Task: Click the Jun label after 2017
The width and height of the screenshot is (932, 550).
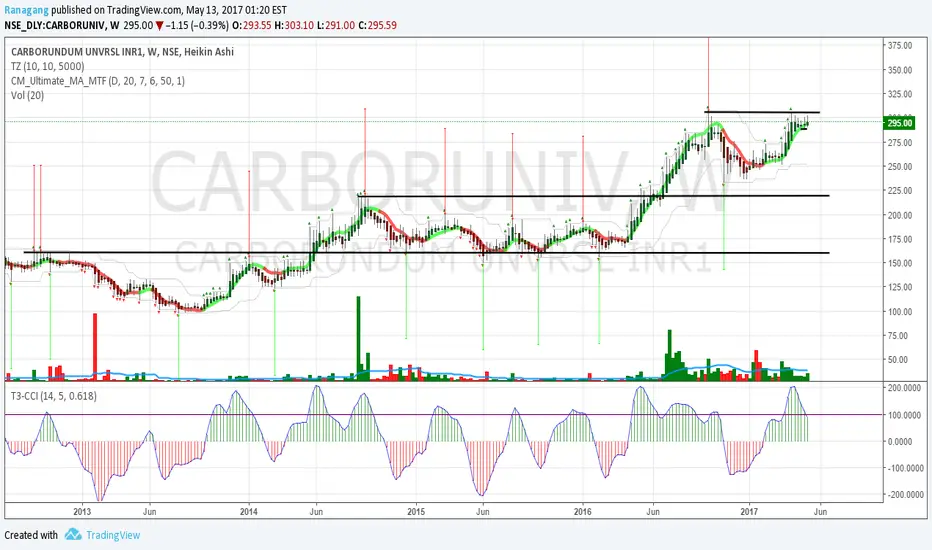Action: [820, 511]
